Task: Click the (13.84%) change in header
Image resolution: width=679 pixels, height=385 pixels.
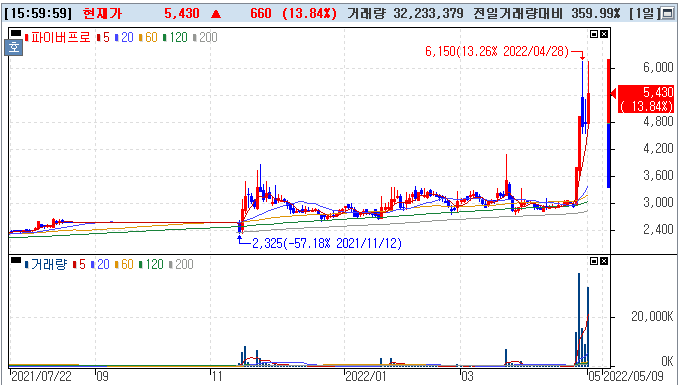Action: click(x=309, y=13)
